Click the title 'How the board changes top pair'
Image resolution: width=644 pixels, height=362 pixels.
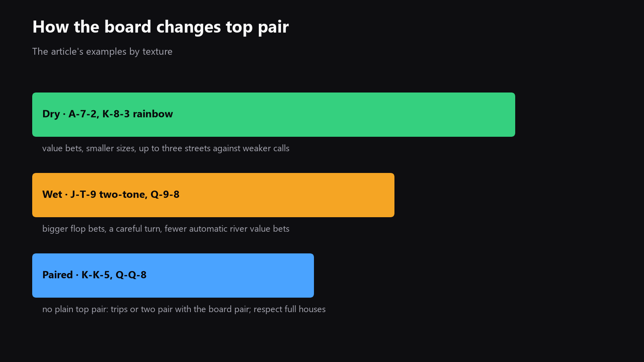(161, 27)
